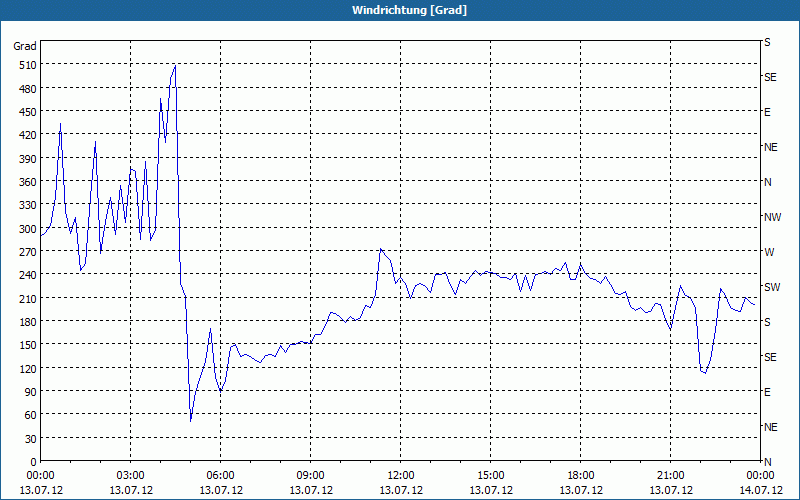The height and width of the screenshot is (500, 800).
Task: Select the 330 y-axis label
Action: 28,205
